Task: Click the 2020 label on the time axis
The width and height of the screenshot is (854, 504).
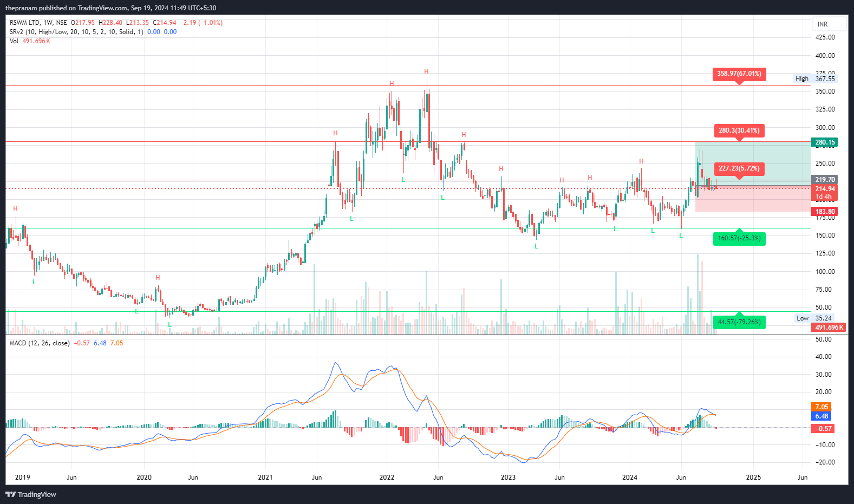Action: point(144,477)
